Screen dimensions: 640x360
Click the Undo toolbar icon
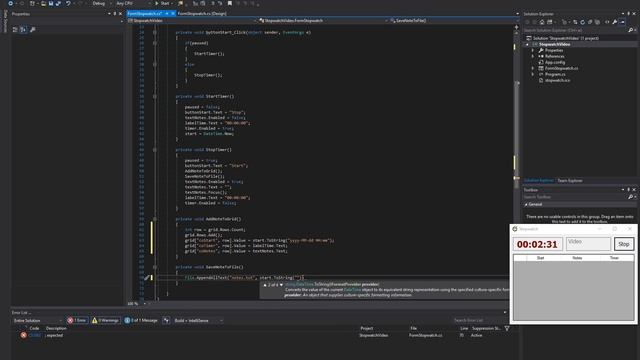(68, 3)
